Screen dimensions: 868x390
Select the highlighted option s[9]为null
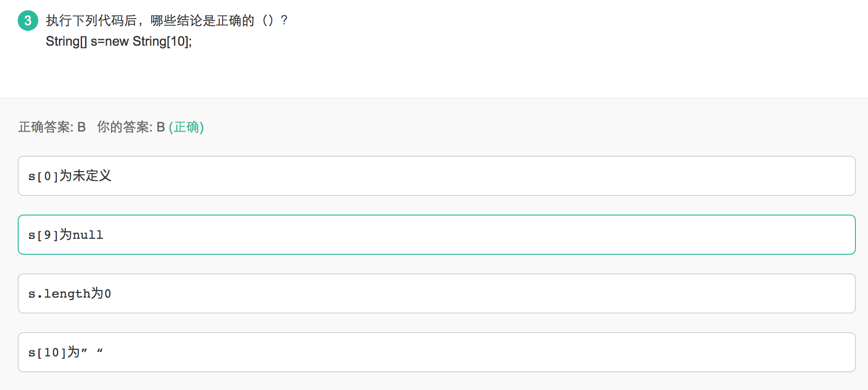tap(436, 235)
